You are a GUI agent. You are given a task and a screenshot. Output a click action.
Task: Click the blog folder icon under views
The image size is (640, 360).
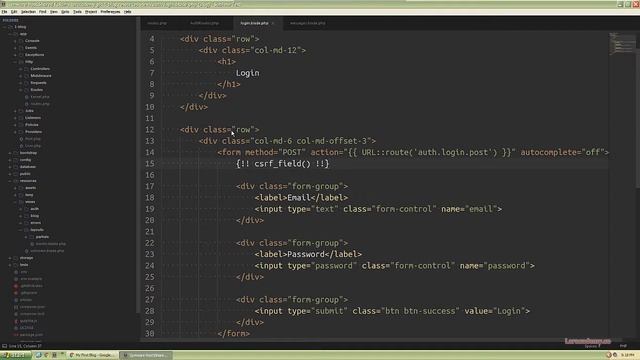coord(26,216)
